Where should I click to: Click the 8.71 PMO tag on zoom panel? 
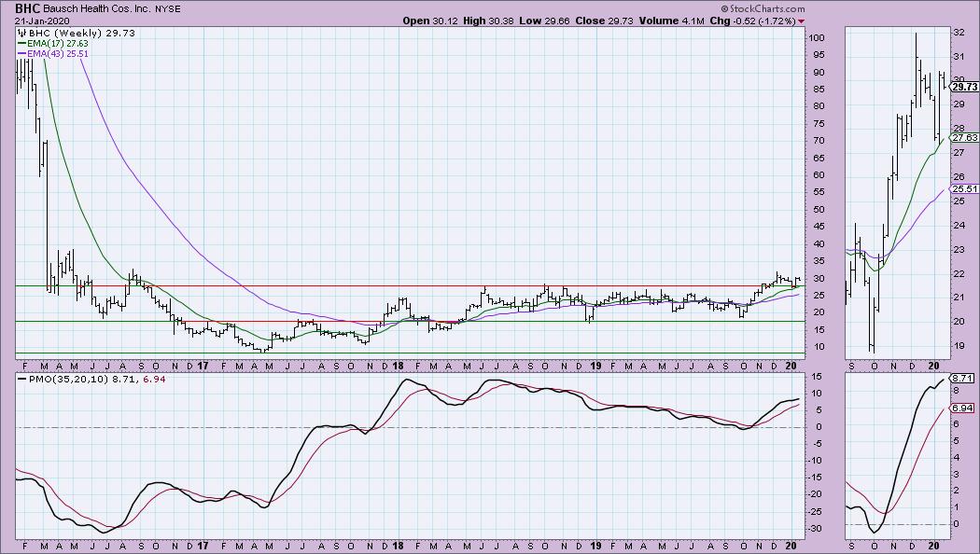click(x=962, y=379)
